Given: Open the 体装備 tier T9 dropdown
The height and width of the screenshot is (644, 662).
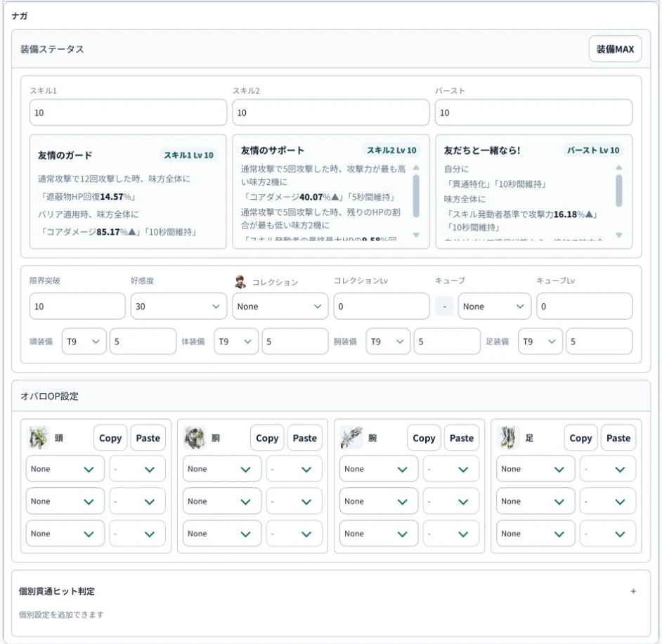Looking at the screenshot, I should coord(236,341).
